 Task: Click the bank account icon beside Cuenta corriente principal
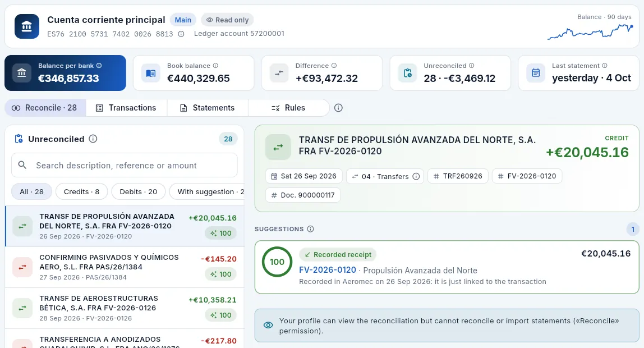tap(27, 26)
